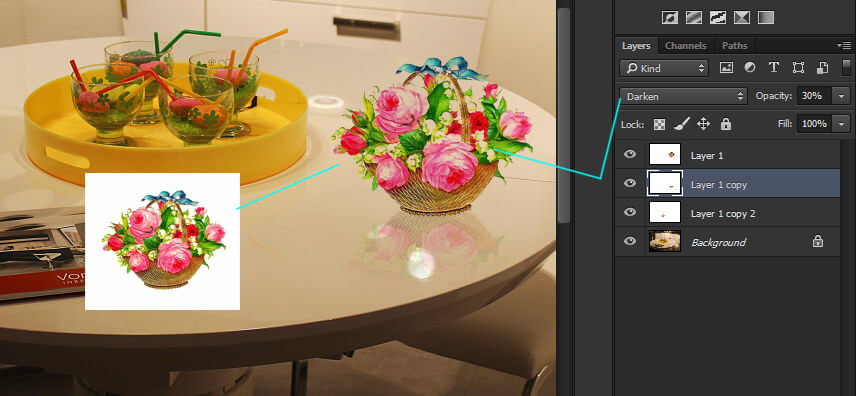The height and width of the screenshot is (396, 856).
Task: Click the canvas vertical scrollbar
Action: coord(563,115)
